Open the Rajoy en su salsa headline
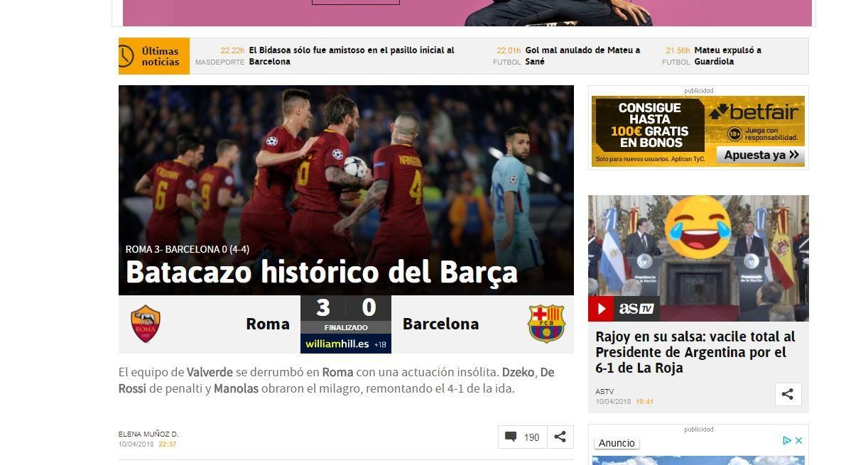 (x=695, y=352)
